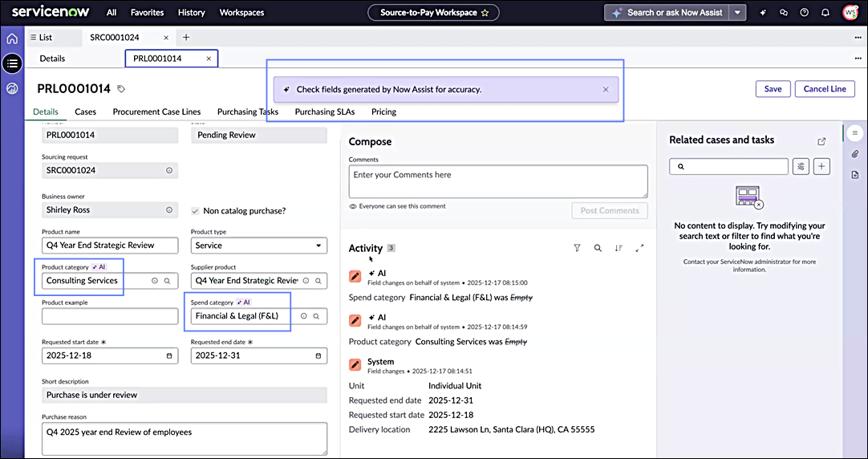Screen dimensions: 868x459
Task: Open the History menu
Action: pyautogui.click(x=192, y=12)
